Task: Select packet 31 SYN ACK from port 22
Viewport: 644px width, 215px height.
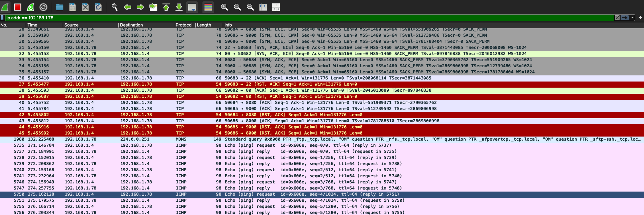Action: tap(322, 48)
